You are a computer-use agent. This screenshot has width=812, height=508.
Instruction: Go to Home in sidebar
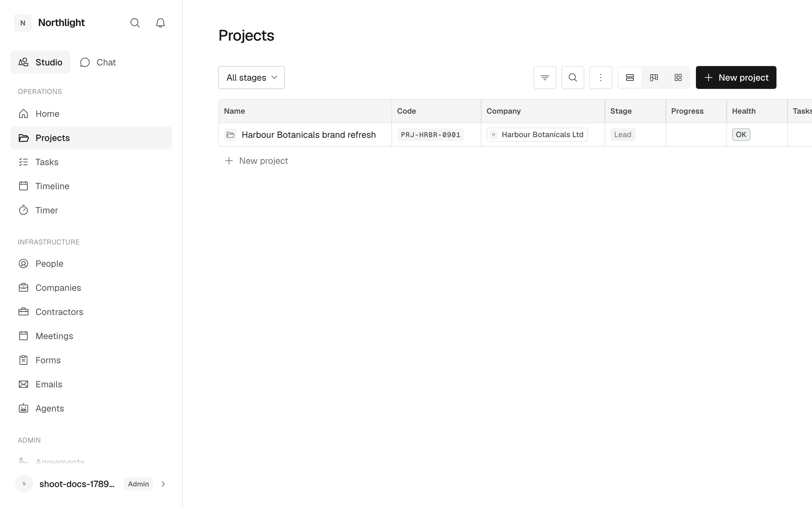[91, 114]
